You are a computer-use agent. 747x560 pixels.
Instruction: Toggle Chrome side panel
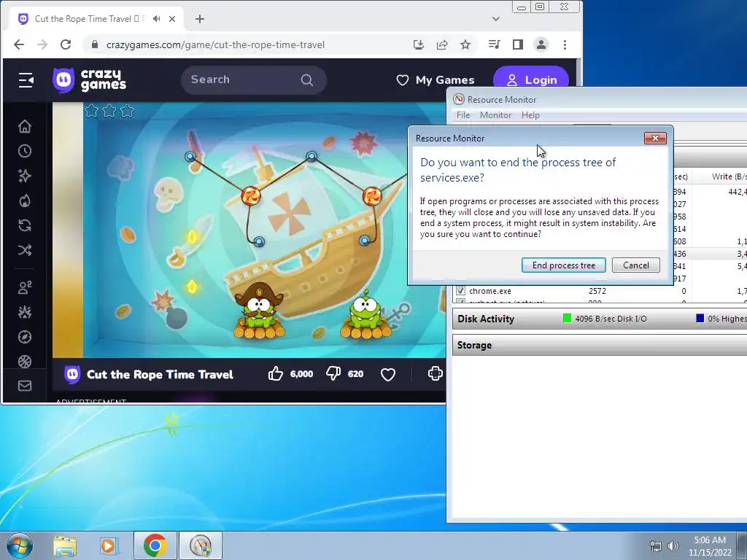[x=518, y=44]
